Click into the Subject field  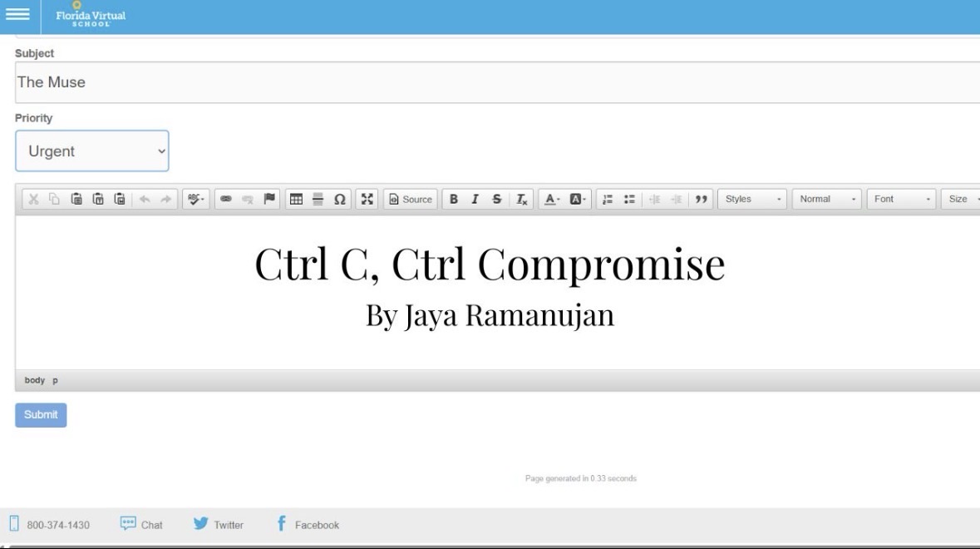click(498, 82)
